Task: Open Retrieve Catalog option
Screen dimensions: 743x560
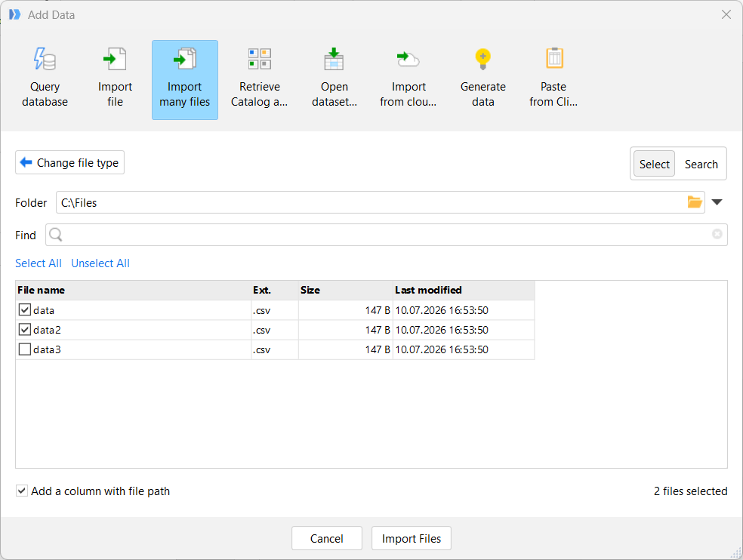Action: pyautogui.click(x=259, y=79)
